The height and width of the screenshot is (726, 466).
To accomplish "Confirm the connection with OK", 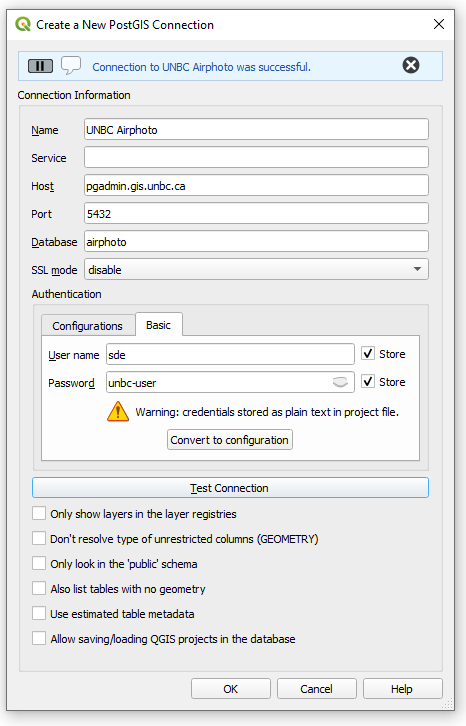I will click(231, 689).
